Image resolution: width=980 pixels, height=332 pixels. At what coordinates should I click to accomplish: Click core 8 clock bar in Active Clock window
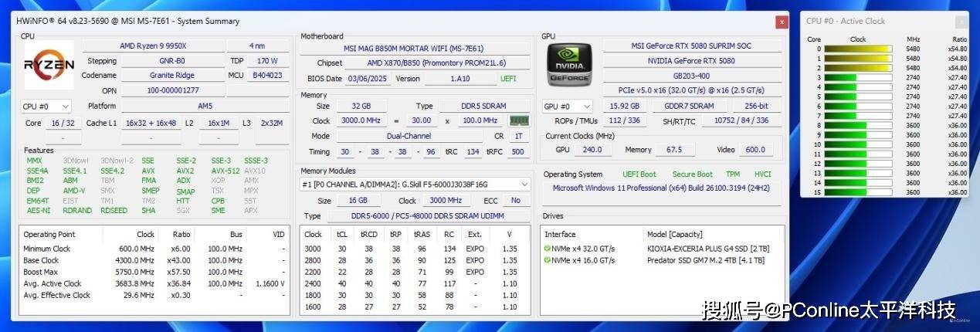(858, 125)
